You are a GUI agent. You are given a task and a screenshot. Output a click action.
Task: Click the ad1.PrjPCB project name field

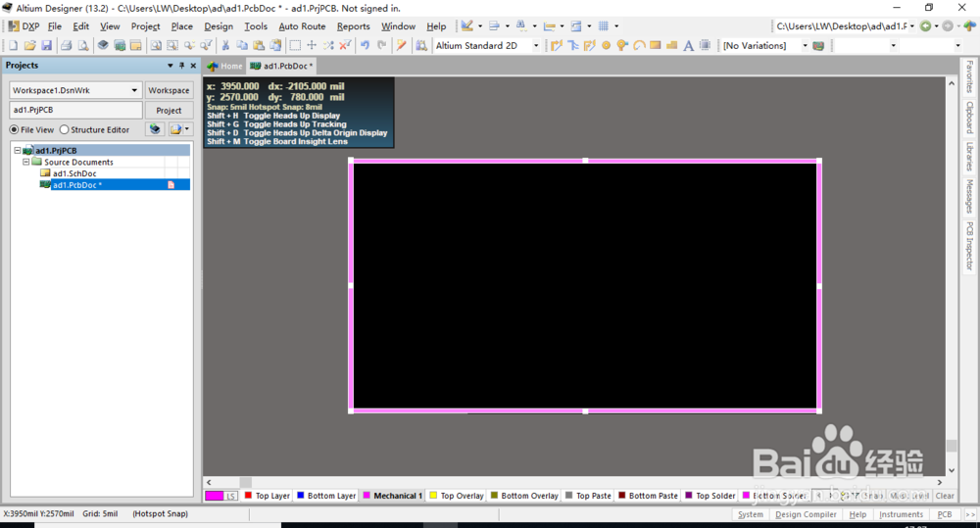pyautogui.click(x=75, y=110)
